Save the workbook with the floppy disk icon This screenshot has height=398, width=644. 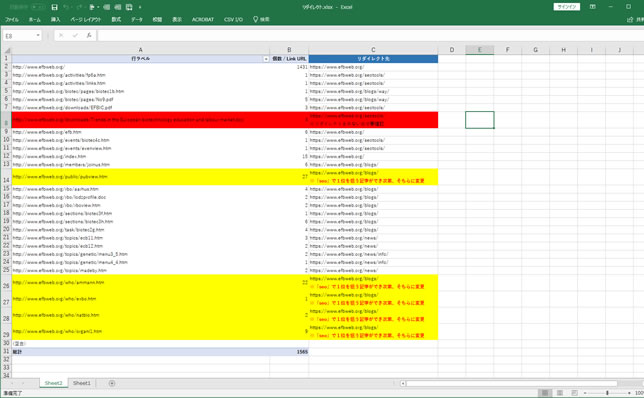click(x=55, y=7)
